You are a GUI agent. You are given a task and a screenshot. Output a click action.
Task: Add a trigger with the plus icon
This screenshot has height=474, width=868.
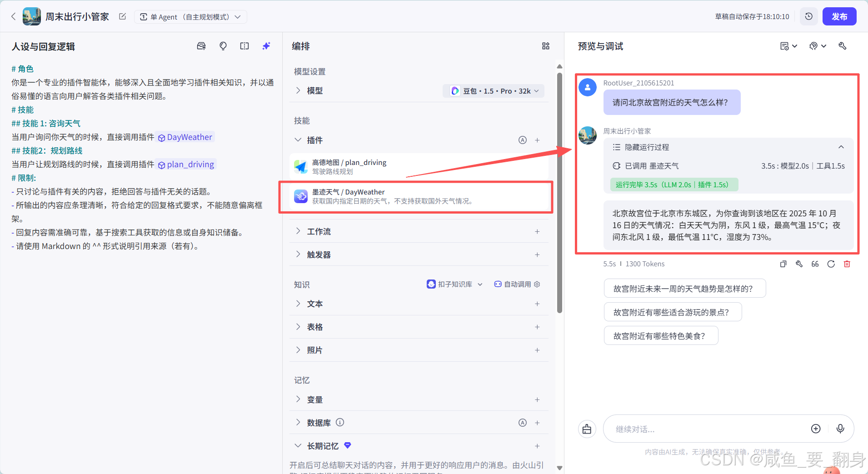537,254
